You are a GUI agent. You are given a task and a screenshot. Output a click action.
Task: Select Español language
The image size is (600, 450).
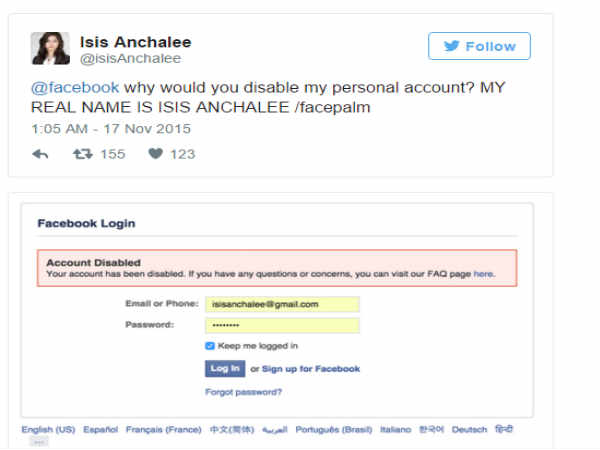pos(100,430)
